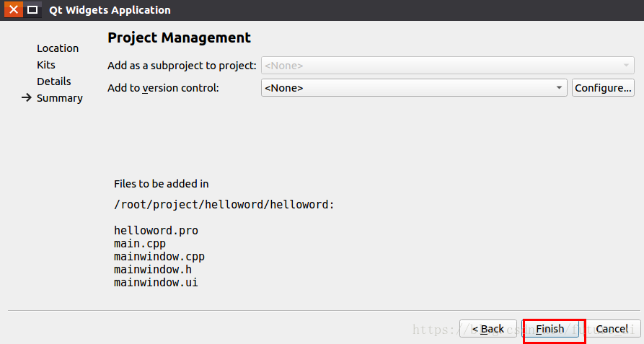Click the main.cpp file entry
Viewport: 644px width, 344px height.
pyautogui.click(x=140, y=244)
